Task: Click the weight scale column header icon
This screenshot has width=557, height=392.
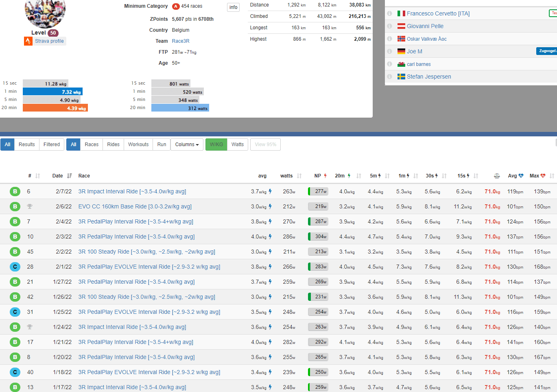Action: tap(496, 176)
